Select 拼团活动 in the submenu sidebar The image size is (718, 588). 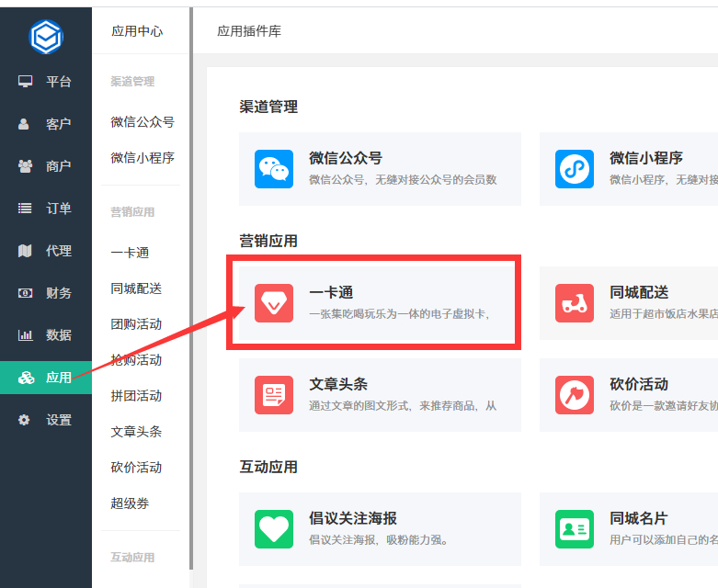[136, 396]
